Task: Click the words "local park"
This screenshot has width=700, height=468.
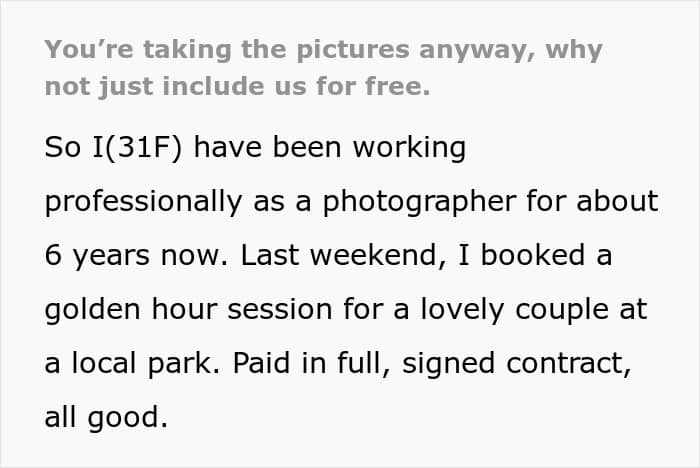Action: point(142,364)
